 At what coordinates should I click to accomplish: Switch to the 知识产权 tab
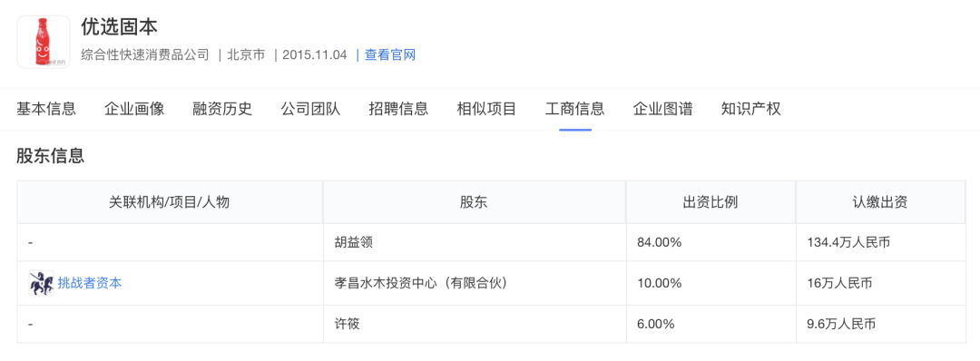750,109
